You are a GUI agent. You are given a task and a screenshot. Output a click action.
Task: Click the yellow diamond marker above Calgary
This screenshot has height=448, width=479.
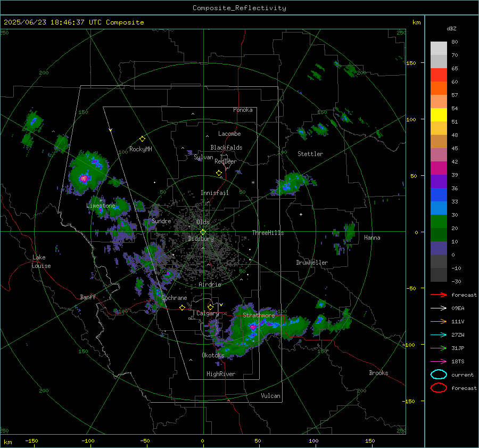(210, 307)
